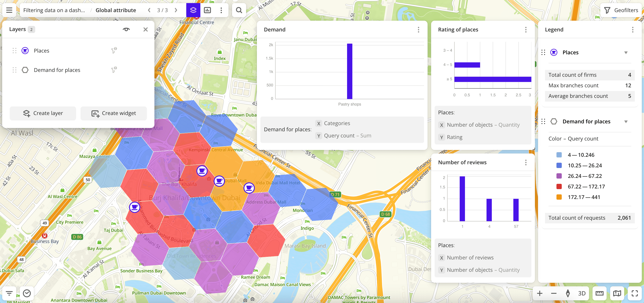This screenshot has width=644, height=303.
Task: Select the Demand for places layer
Action: click(x=57, y=70)
